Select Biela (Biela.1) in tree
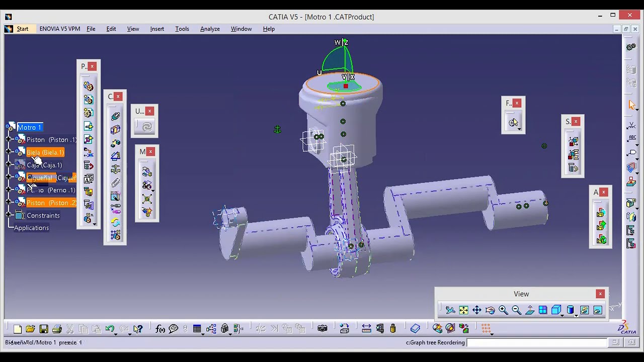The height and width of the screenshot is (362, 644). pyautogui.click(x=45, y=152)
